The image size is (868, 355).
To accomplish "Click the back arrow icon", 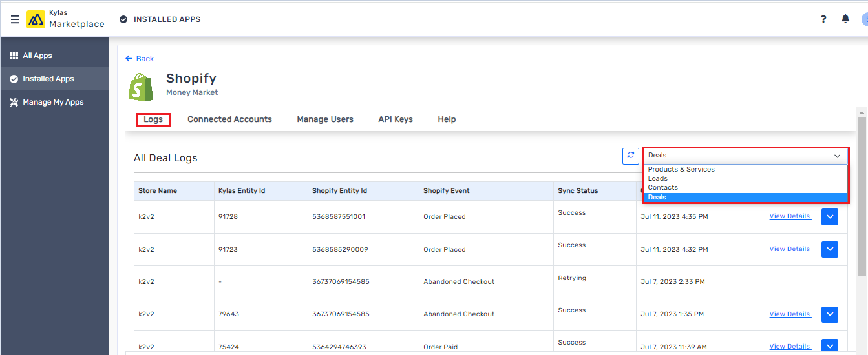I will 129,59.
